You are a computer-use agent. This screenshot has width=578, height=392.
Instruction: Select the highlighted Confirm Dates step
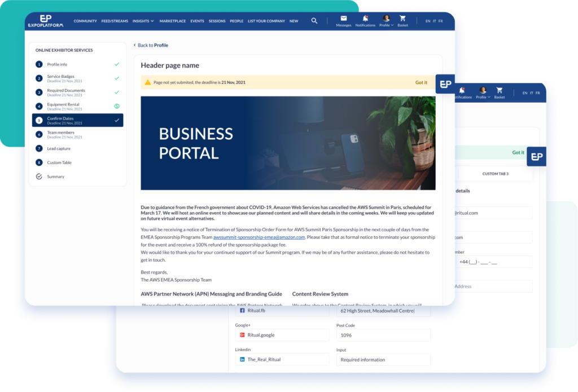(x=77, y=120)
